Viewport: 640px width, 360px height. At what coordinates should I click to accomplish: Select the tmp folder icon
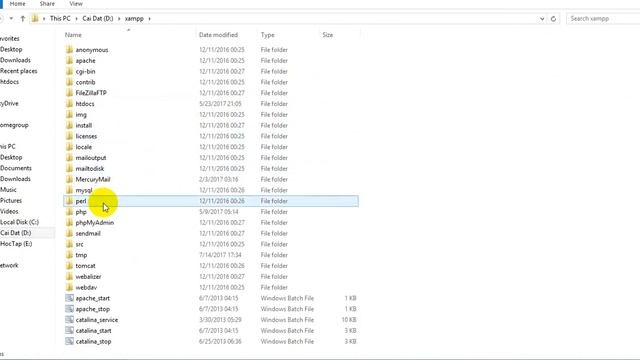click(x=69, y=255)
